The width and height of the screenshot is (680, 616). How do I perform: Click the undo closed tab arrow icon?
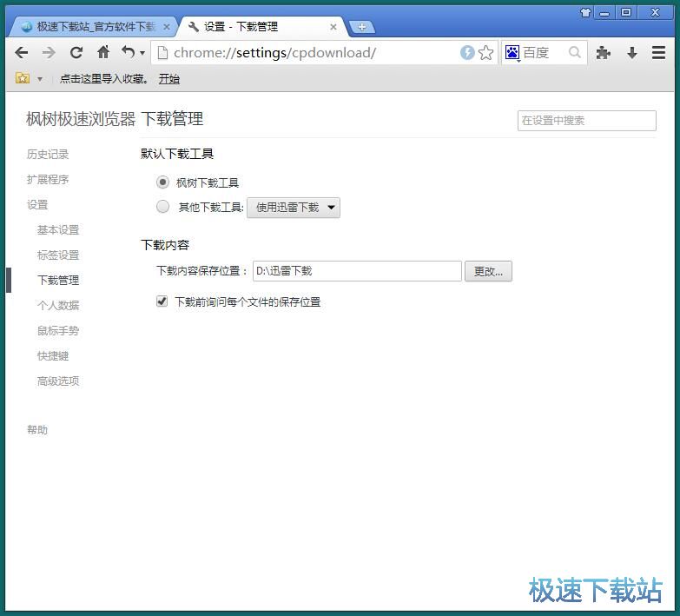(128, 52)
